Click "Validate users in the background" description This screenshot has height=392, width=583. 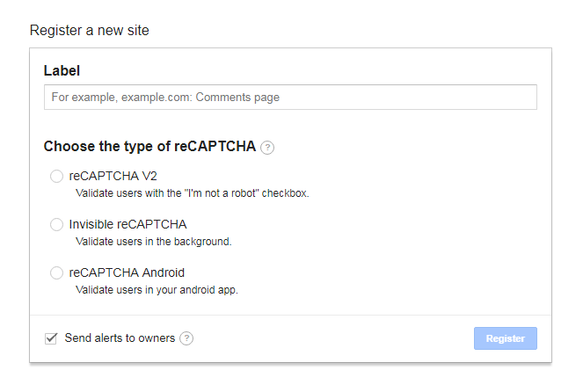(154, 242)
